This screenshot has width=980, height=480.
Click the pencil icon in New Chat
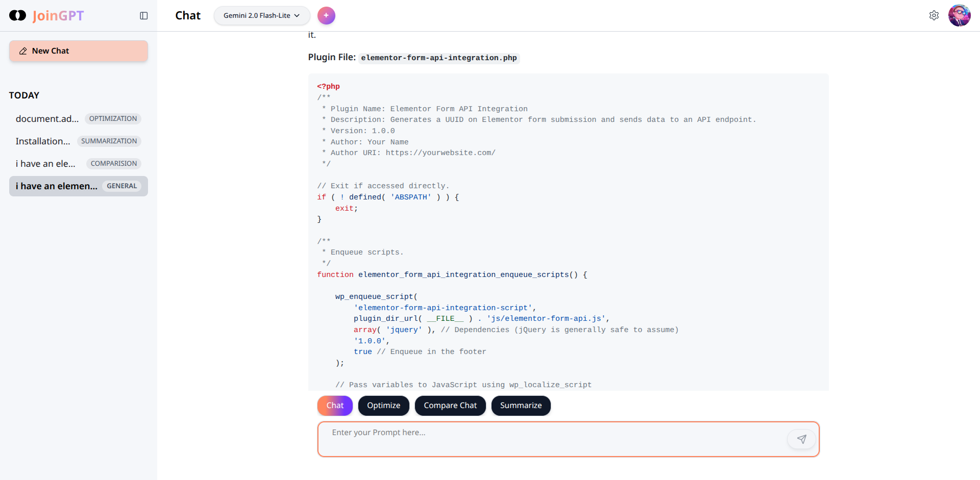[23, 51]
